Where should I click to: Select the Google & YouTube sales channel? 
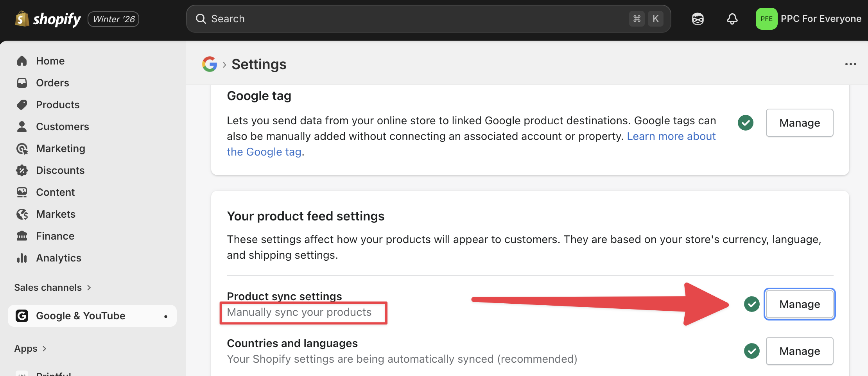92,316
